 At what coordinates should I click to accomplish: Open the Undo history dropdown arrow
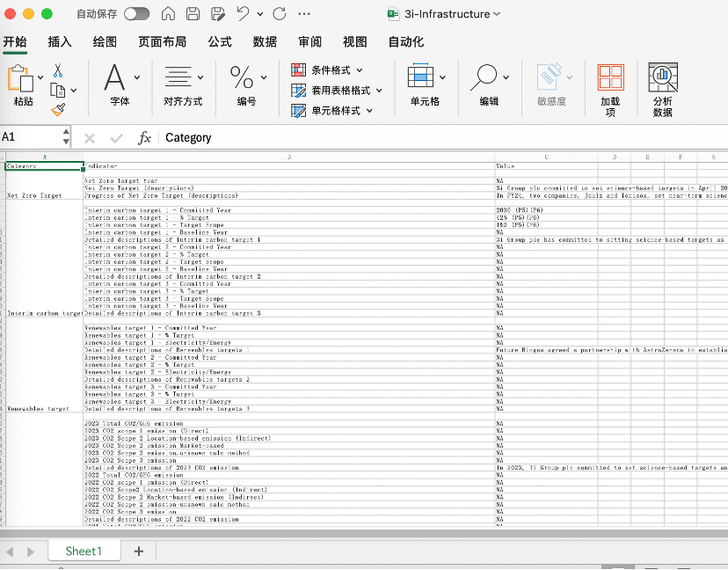(260, 14)
